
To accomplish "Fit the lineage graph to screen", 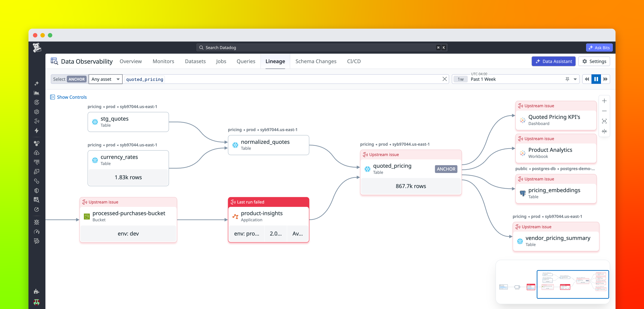I will [604, 121].
